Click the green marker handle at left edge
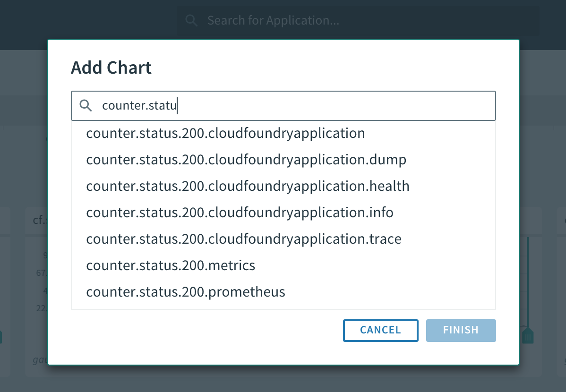The image size is (566, 392). pos(1,337)
